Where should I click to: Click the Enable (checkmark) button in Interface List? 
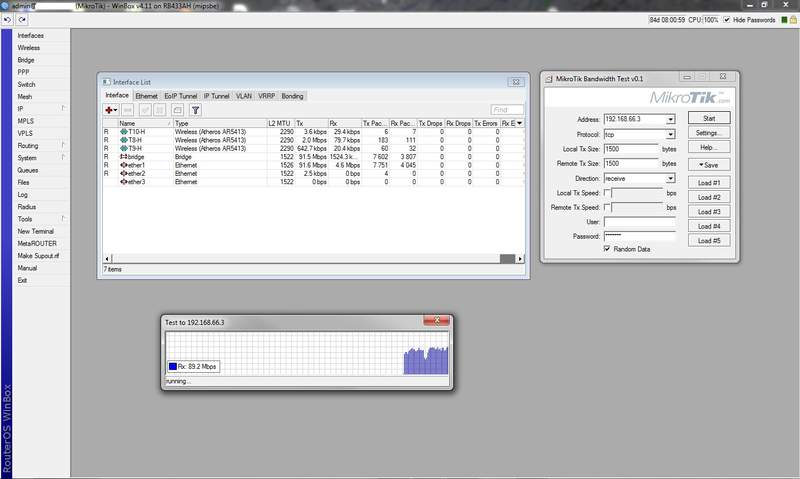point(145,110)
